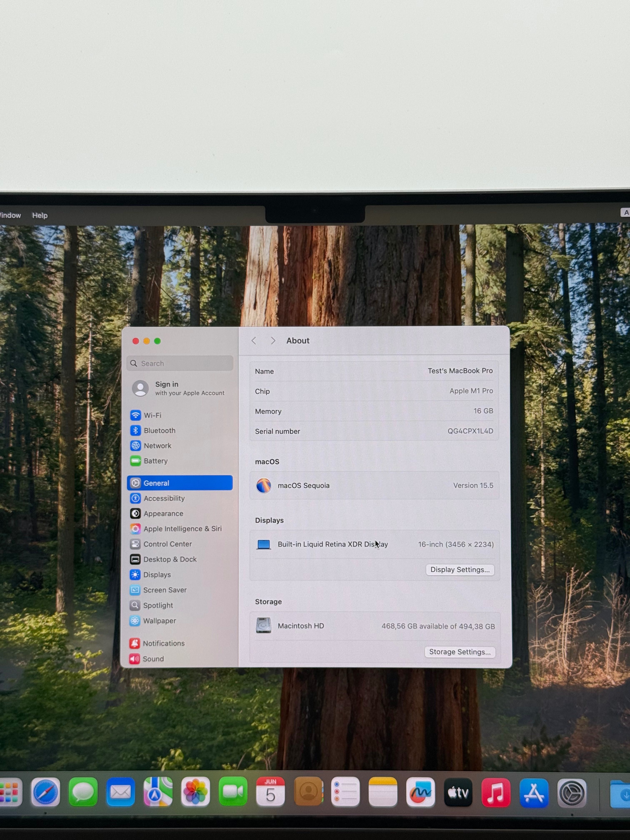Minimize window with yellow button
The height and width of the screenshot is (840, 630).
[147, 341]
